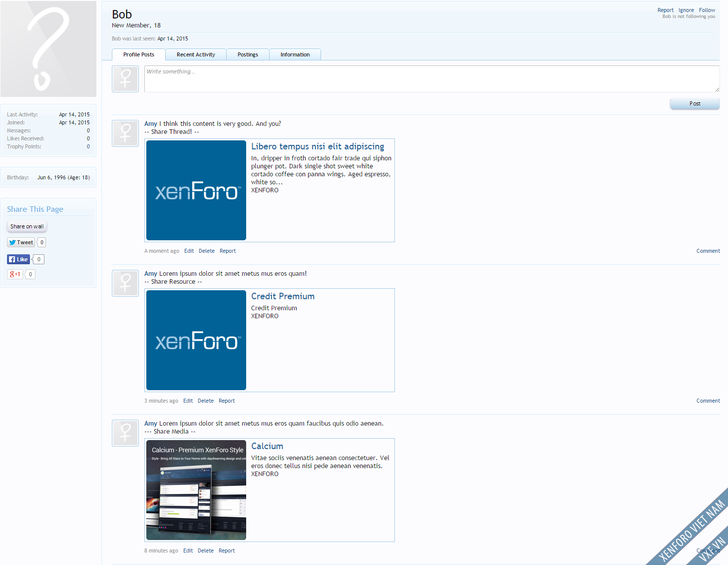
Task: Click the Tweet count bubble
Action: (42, 242)
